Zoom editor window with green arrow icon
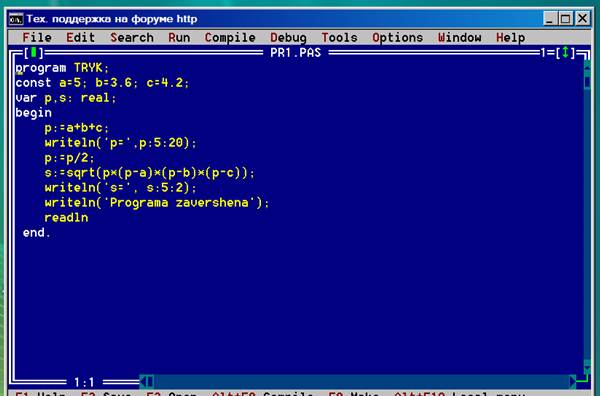The width and height of the screenshot is (600, 396). (566, 52)
